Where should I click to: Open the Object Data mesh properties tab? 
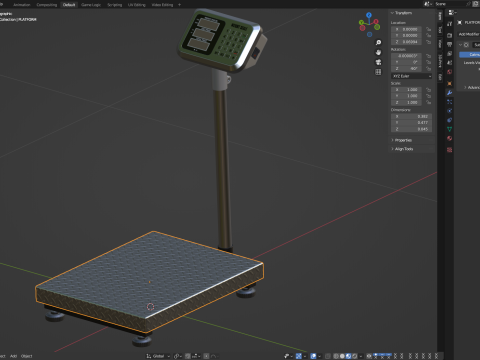(450, 129)
